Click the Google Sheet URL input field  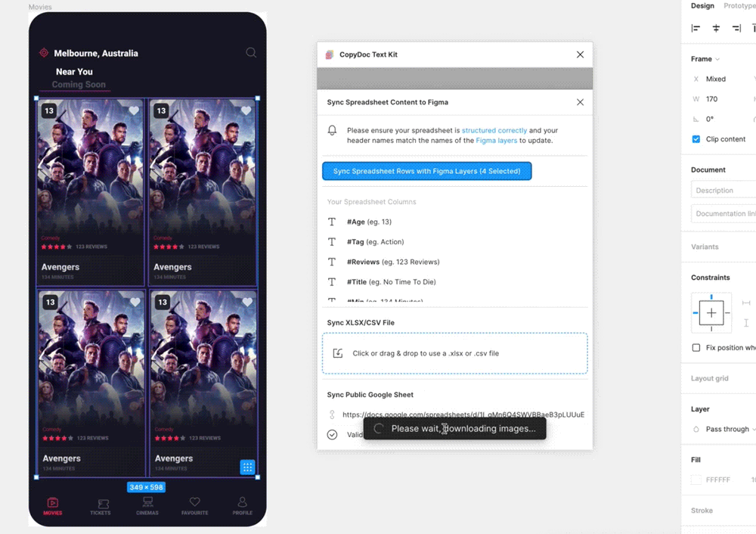463,414
